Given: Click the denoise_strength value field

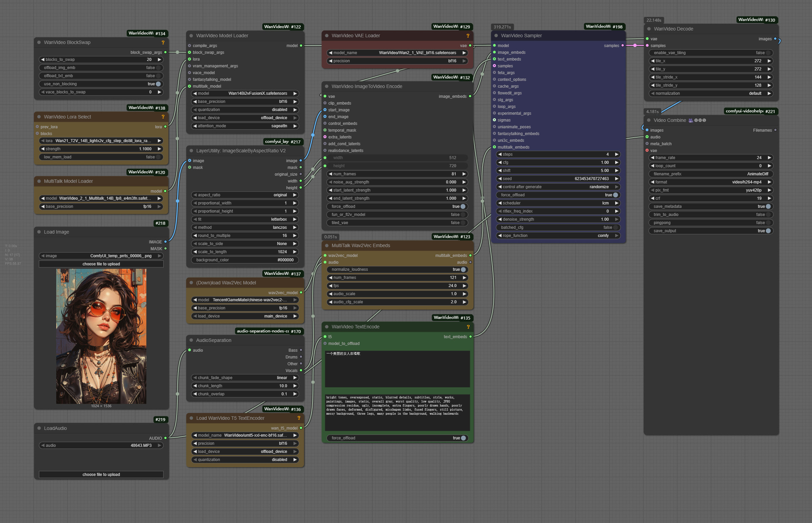Looking at the screenshot, I should pos(558,220).
